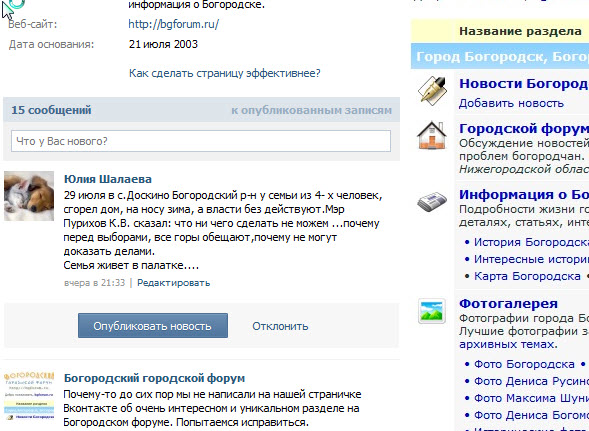
Task: Open Богородский городской форум author link
Action: 154,378
